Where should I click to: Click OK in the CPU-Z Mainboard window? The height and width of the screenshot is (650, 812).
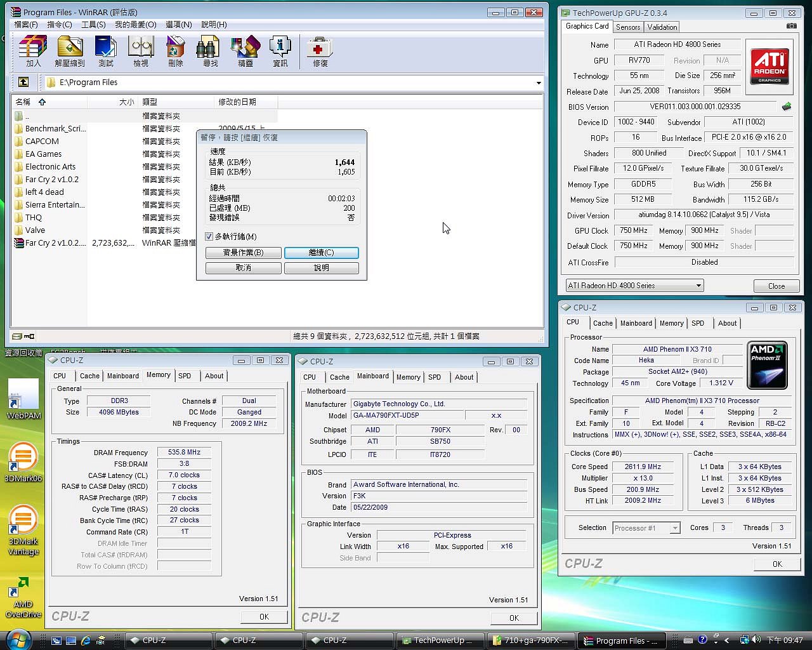(514, 618)
